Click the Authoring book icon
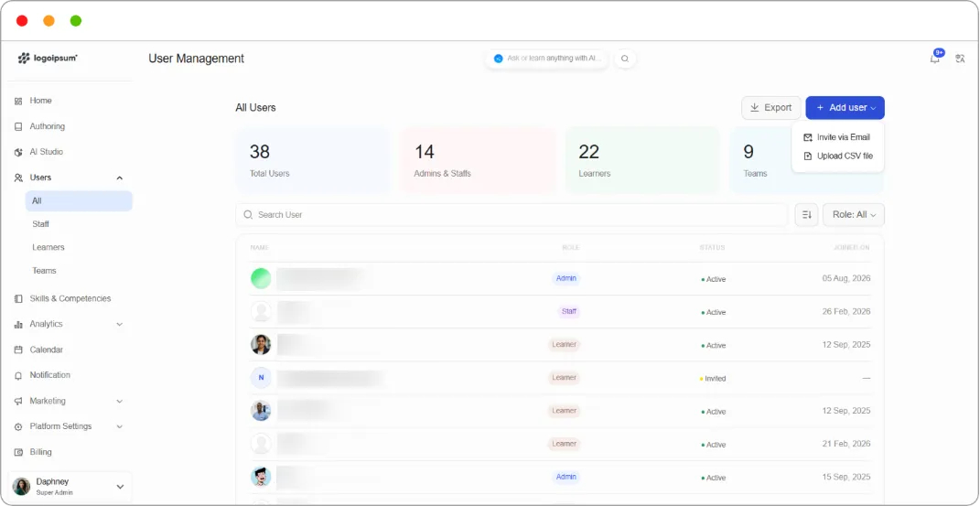980x506 pixels. point(18,126)
